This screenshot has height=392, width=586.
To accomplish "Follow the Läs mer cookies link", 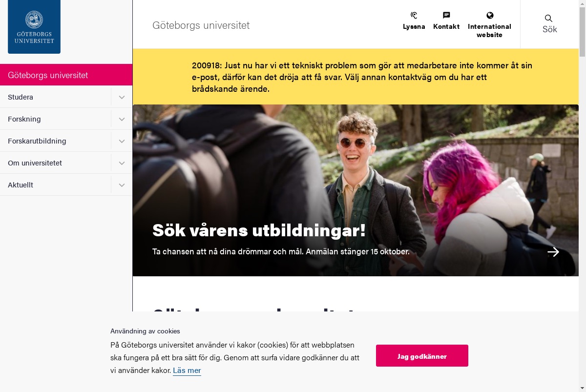I will tap(187, 370).
